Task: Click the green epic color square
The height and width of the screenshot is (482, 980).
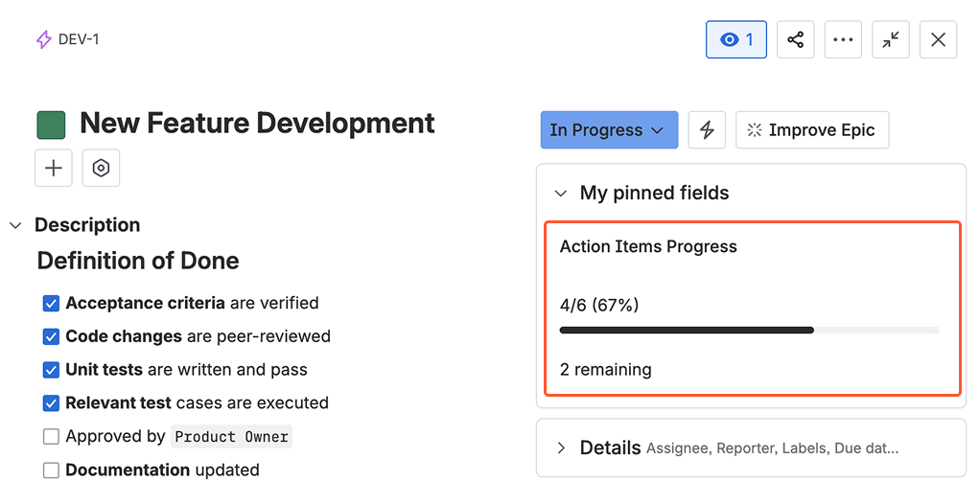Action: point(51,125)
